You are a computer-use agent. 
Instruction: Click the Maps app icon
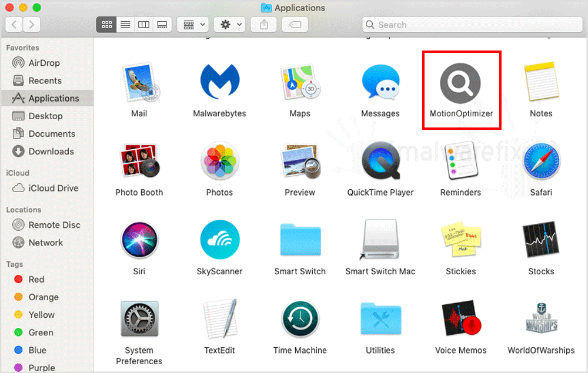pyautogui.click(x=300, y=82)
